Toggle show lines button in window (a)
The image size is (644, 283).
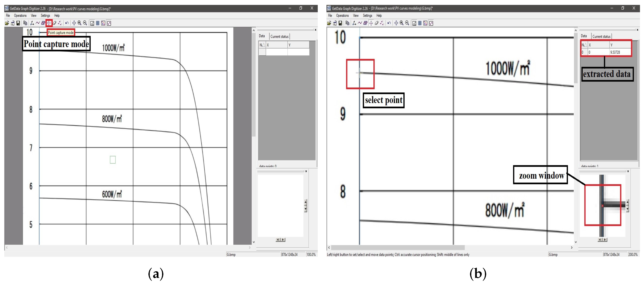[109, 23]
